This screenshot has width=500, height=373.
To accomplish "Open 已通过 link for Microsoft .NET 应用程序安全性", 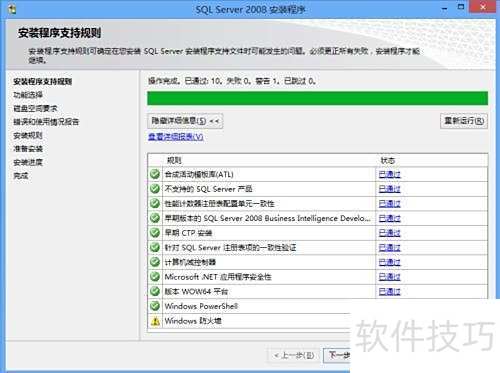I will (x=390, y=277).
